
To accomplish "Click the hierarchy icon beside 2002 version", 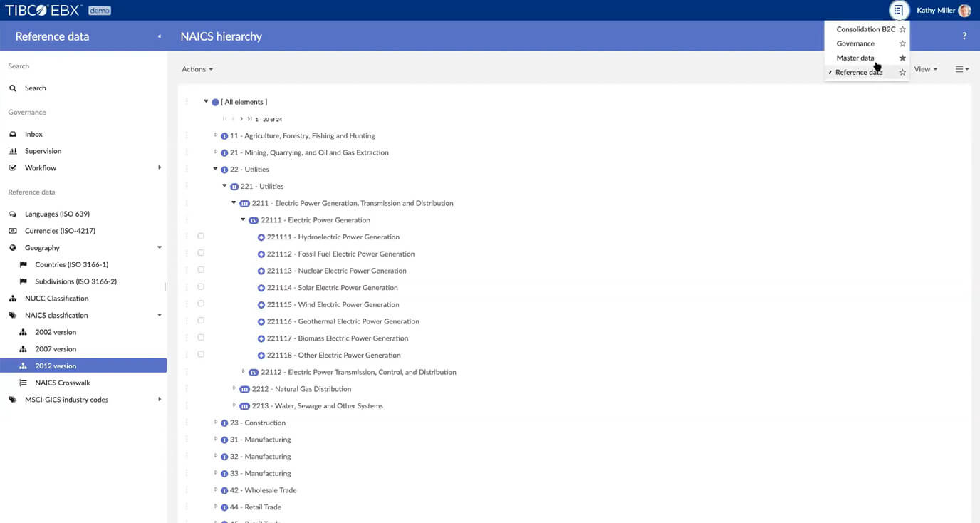I will [23, 332].
